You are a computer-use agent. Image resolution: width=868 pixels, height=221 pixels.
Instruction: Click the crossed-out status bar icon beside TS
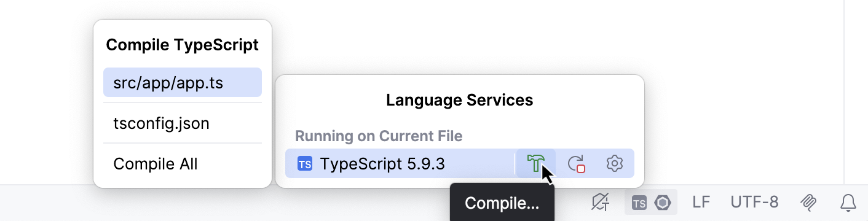click(600, 202)
